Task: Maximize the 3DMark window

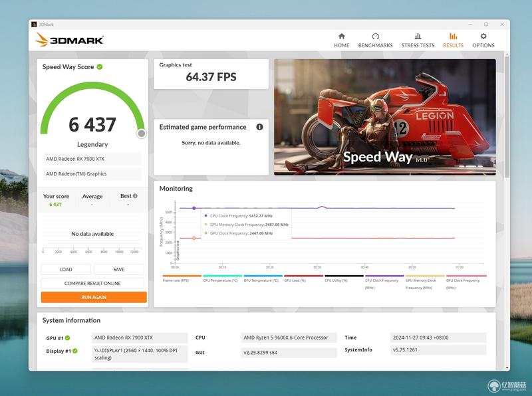Action: coord(486,25)
